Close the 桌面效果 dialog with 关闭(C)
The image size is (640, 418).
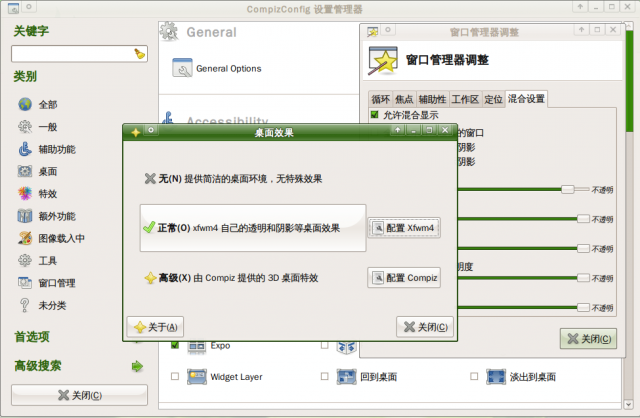pyautogui.click(x=425, y=327)
